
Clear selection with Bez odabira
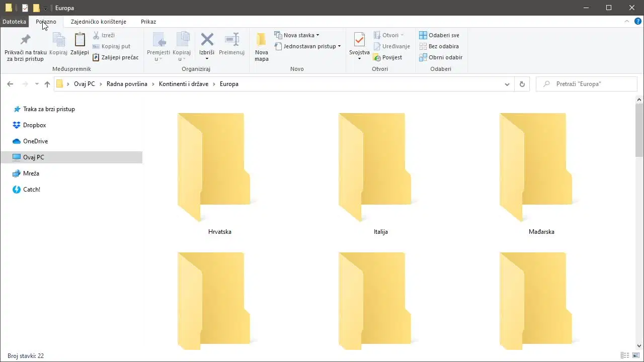[439, 46]
